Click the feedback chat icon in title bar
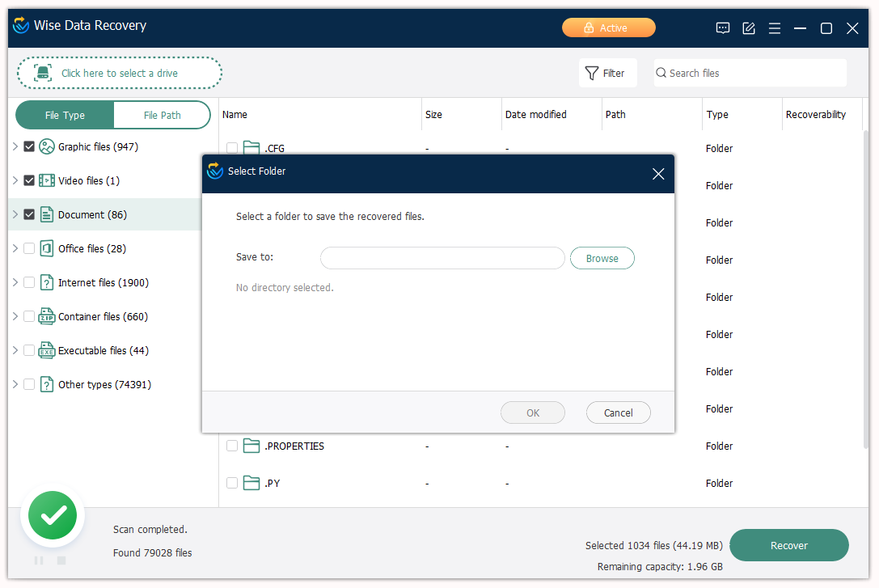879x588 pixels. (723, 28)
